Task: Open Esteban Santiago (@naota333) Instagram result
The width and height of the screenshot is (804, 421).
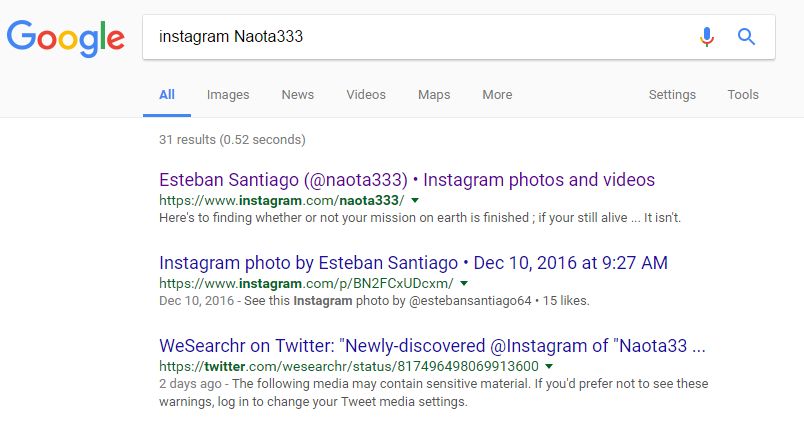Action: [407, 181]
